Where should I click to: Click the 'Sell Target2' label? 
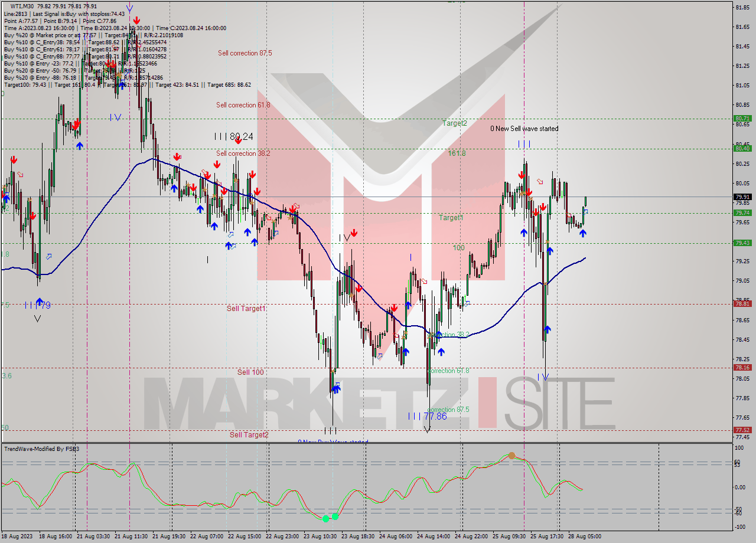coord(249,435)
